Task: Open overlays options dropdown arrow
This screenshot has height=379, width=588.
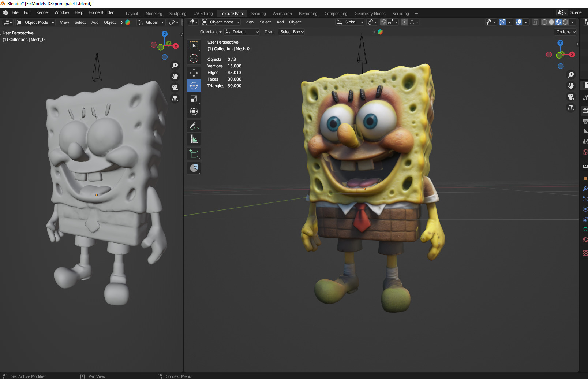Action: pyautogui.click(x=526, y=22)
